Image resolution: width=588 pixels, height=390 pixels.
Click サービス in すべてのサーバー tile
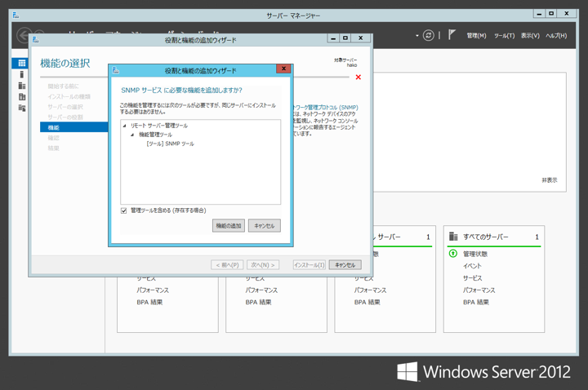(x=473, y=278)
